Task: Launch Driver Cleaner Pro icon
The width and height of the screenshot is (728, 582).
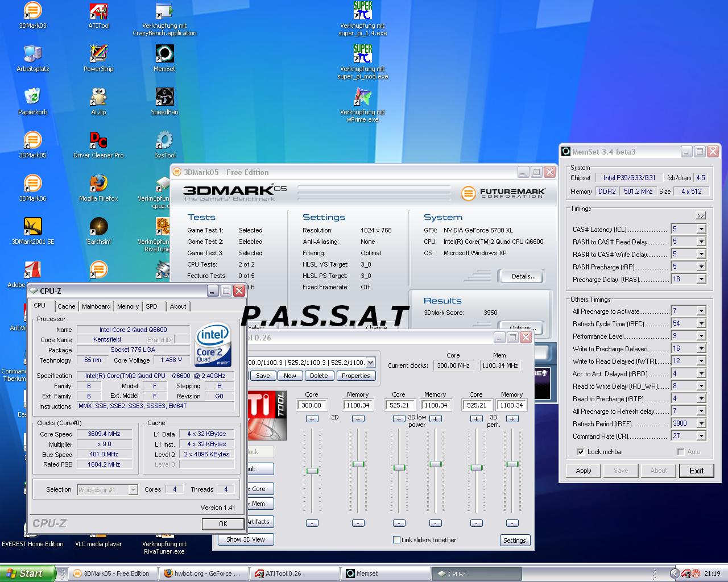Action: (x=98, y=144)
